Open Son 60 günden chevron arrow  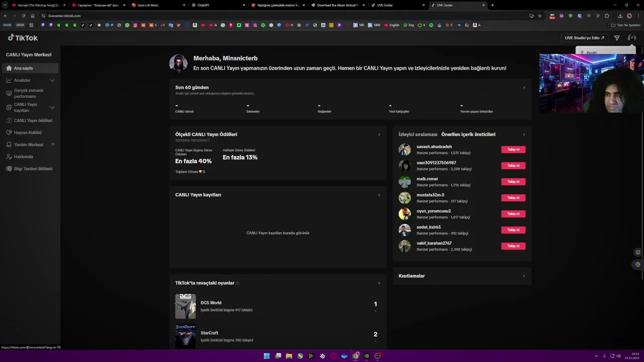click(x=524, y=87)
